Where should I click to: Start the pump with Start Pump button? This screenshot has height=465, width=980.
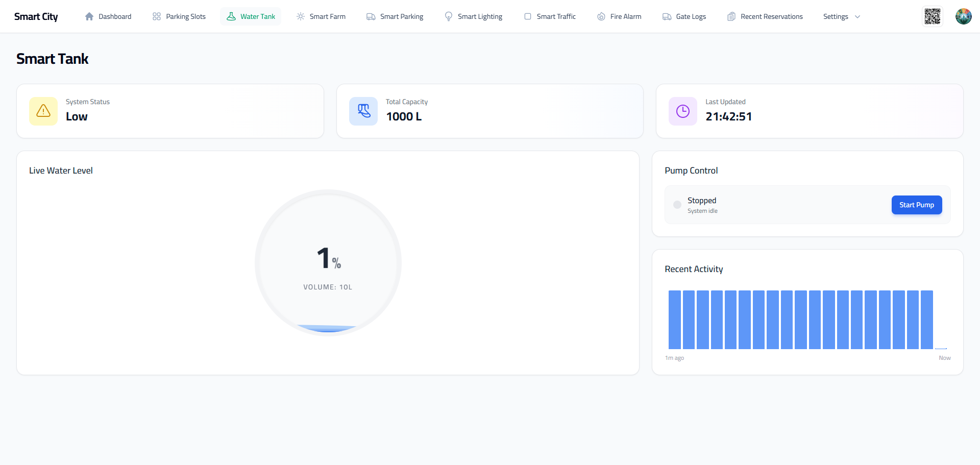[x=917, y=205]
